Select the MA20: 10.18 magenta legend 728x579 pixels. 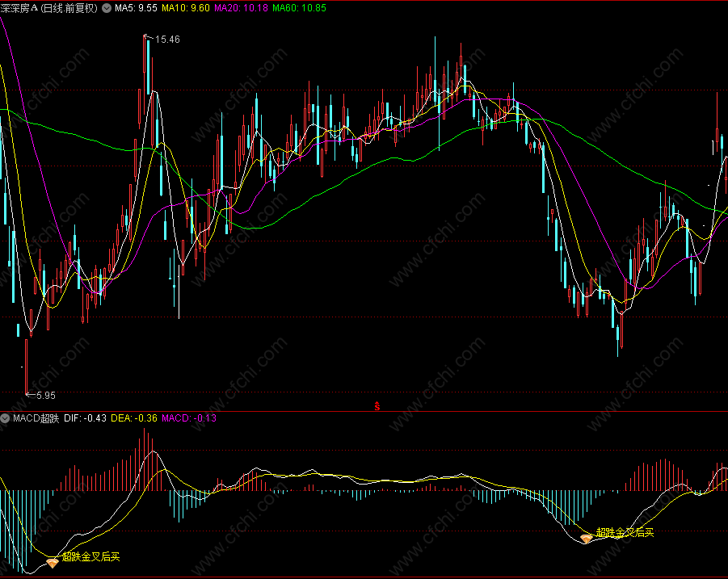click(241, 8)
